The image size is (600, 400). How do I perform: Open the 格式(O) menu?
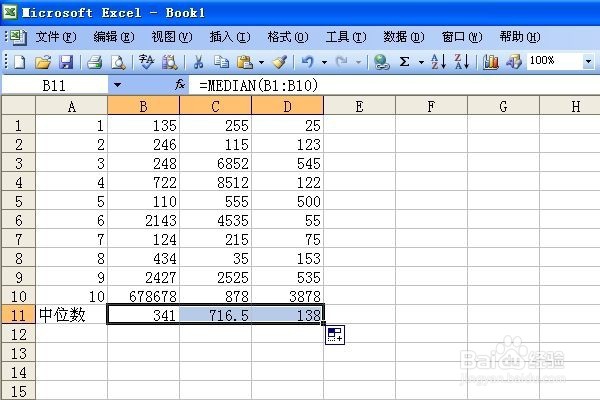tap(288, 37)
